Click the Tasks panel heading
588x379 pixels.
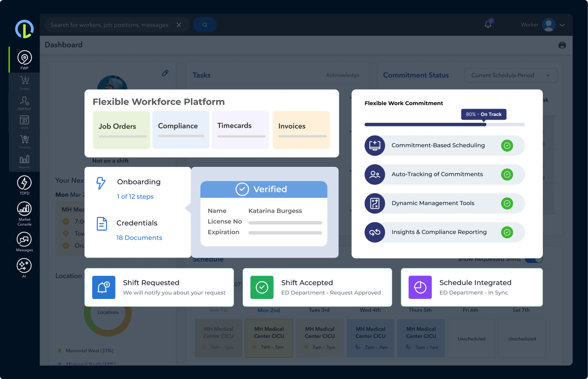[201, 75]
